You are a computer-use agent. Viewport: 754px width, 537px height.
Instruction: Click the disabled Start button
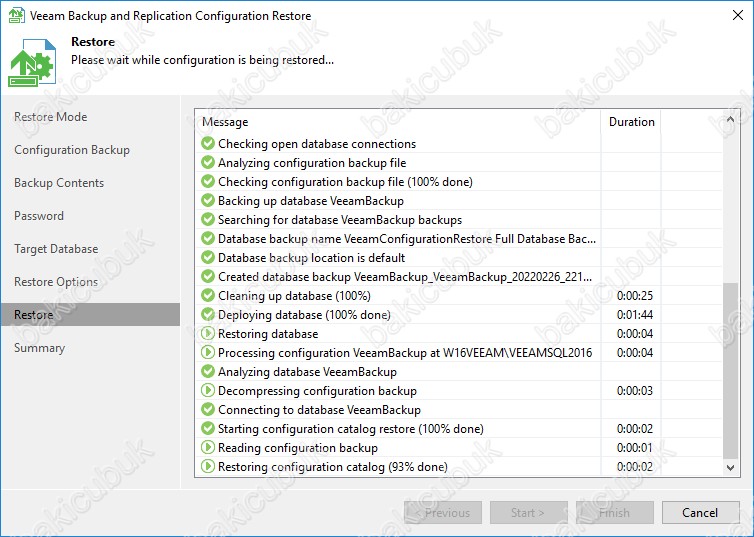tap(528, 512)
